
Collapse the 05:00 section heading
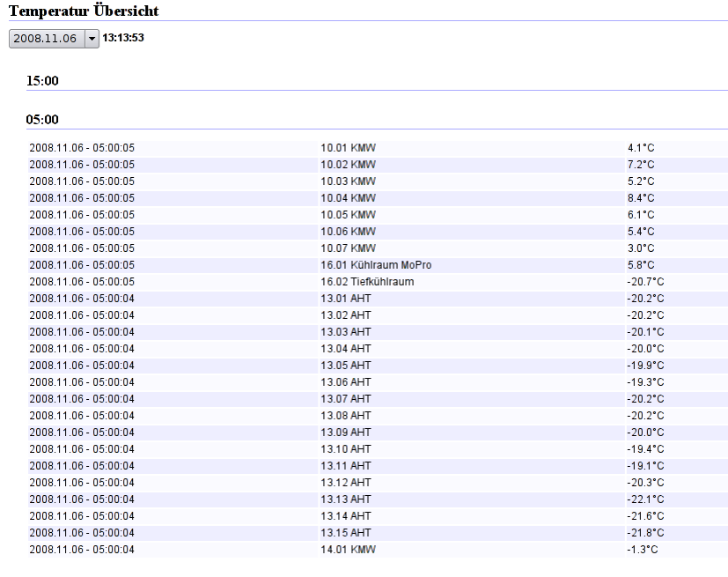(42, 120)
